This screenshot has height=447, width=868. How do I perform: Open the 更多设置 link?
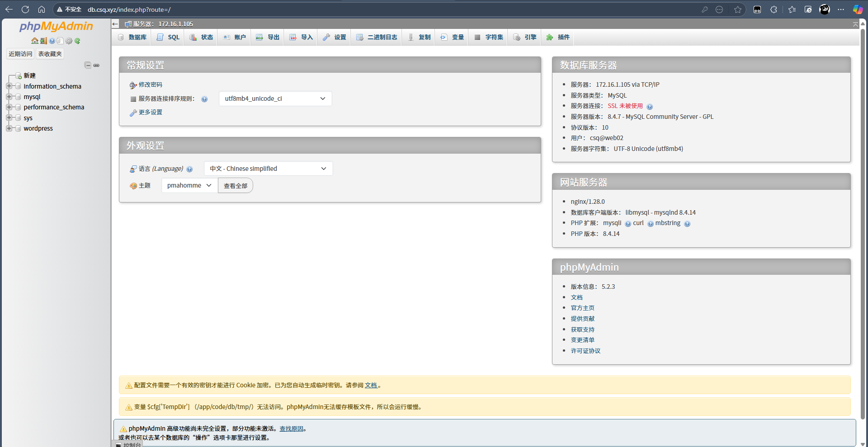click(x=150, y=112)
